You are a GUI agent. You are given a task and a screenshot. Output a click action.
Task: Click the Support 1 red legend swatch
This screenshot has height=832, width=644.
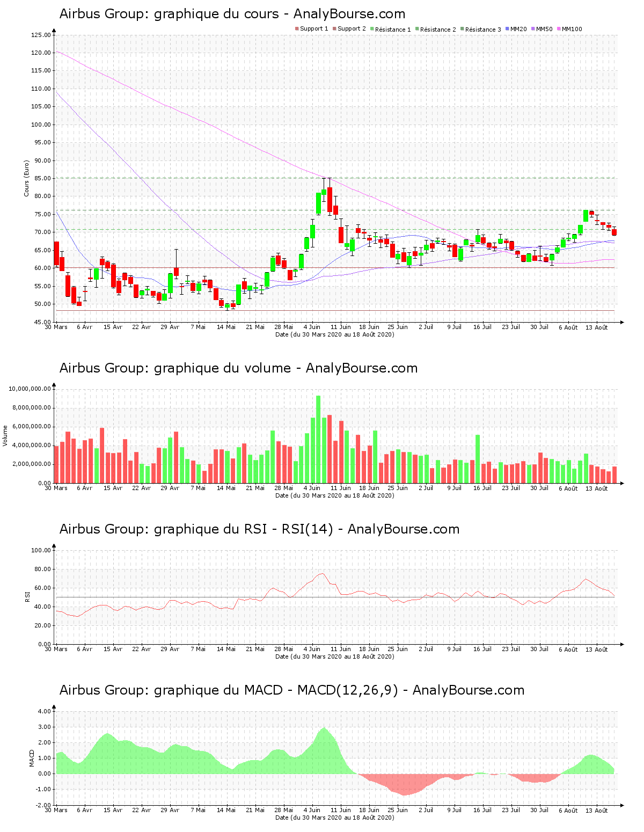(297, 29)
